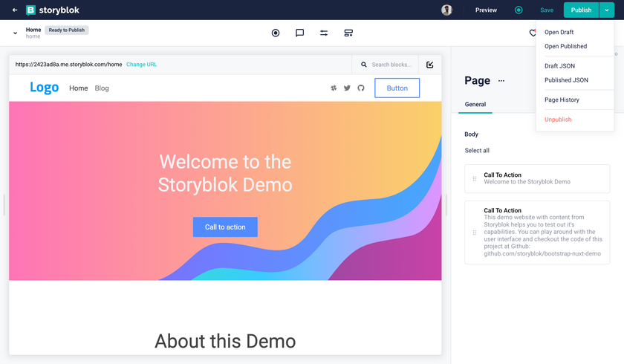
Task: Select the target circle toolbar icon
Action: click(x=276, y=33)
